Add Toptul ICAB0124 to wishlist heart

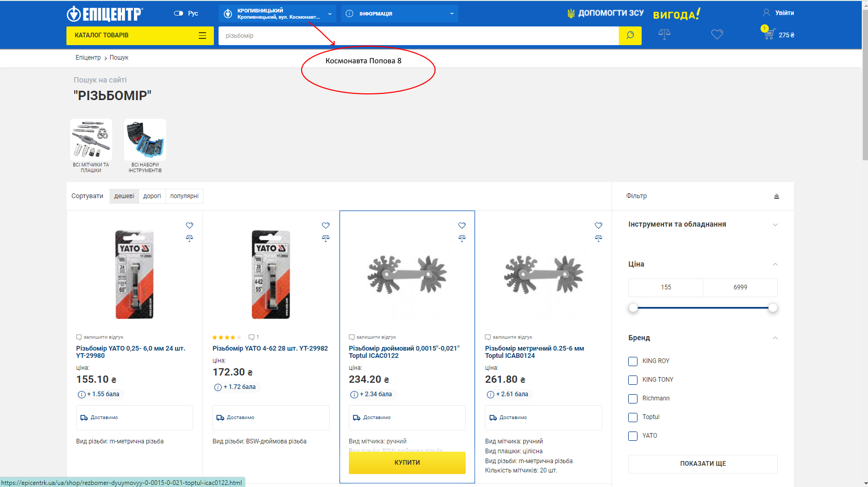pos(599,226)
